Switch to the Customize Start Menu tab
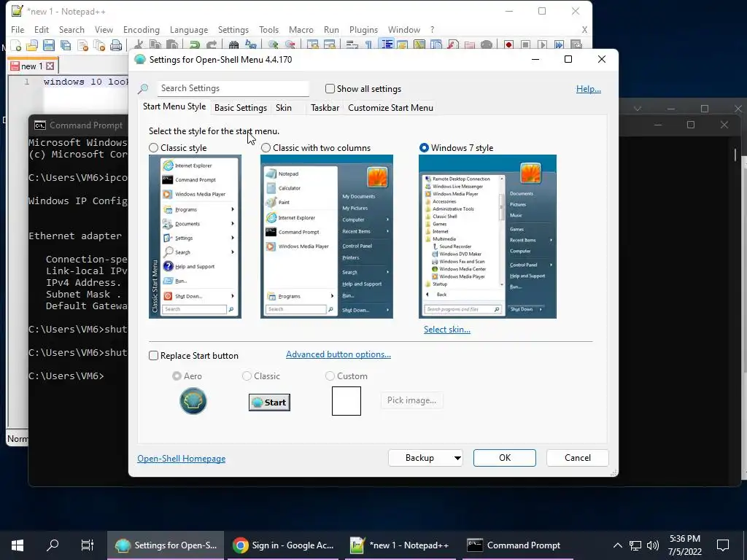 391,108
